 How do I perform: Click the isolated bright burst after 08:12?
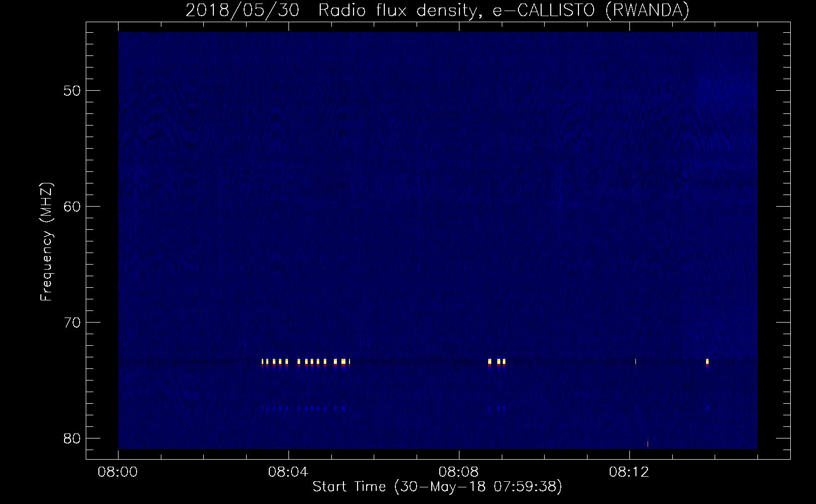[708, 363]
